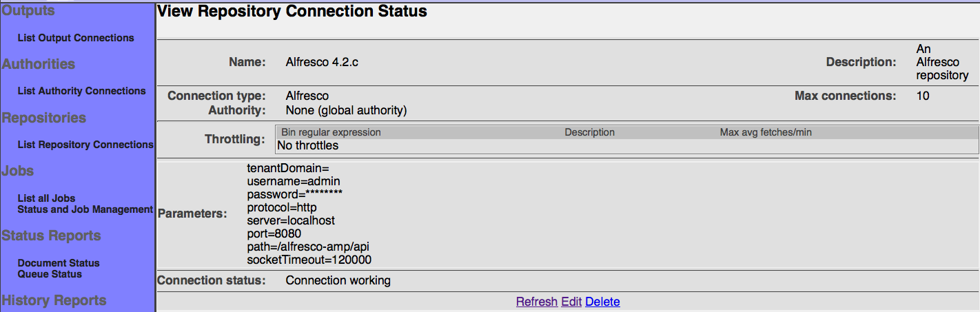Click the Authorities section heading
The width and height of the screenshot is (980, 312).
(39, 64)
